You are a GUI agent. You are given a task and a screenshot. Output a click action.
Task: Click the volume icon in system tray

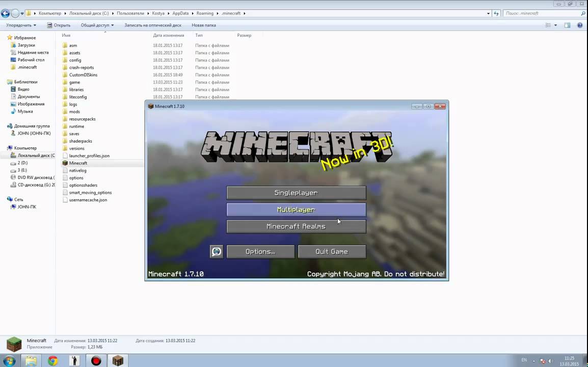550,361
